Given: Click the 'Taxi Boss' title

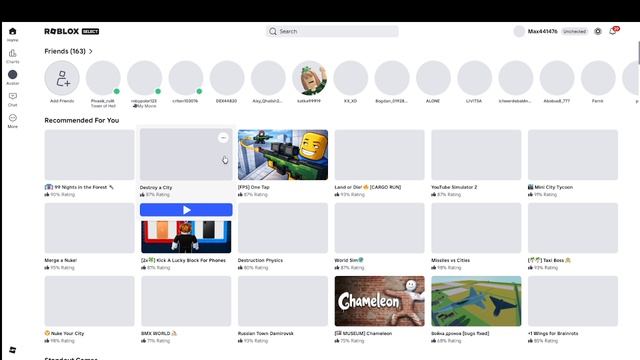Looking at the screenshot, I should tap(553, 260).
